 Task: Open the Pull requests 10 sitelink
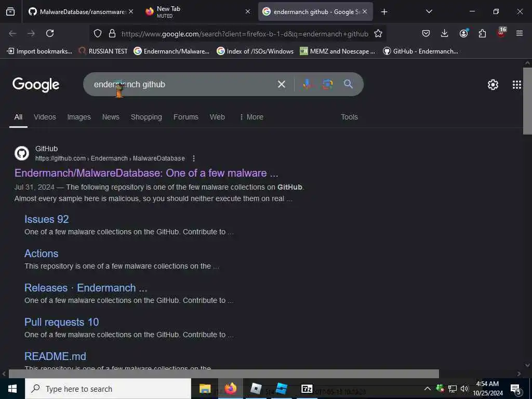tap(62, 322)
